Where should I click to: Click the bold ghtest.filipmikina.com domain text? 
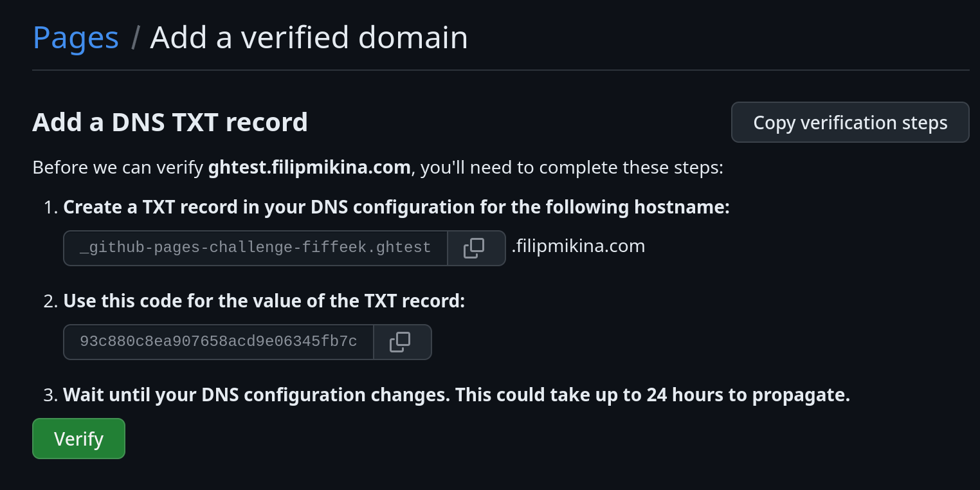click(x=309, y=167)
